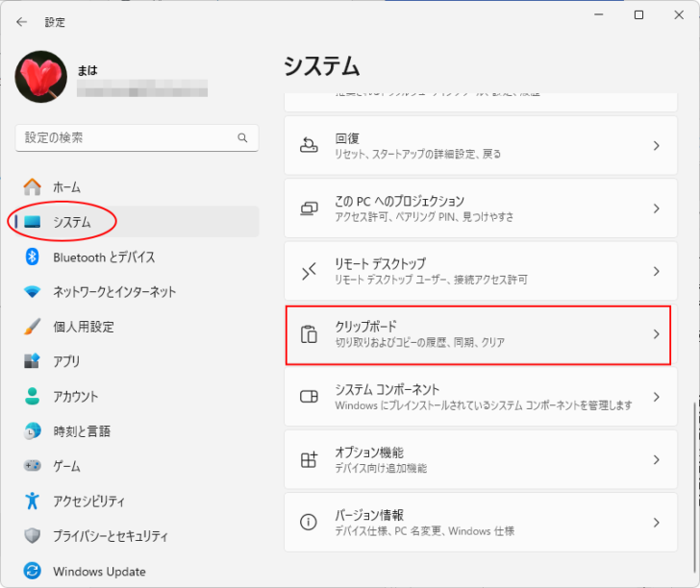The image size is (700, 588).
Task: Focus the 設定の検索 search box
Action: coord(137,137)
